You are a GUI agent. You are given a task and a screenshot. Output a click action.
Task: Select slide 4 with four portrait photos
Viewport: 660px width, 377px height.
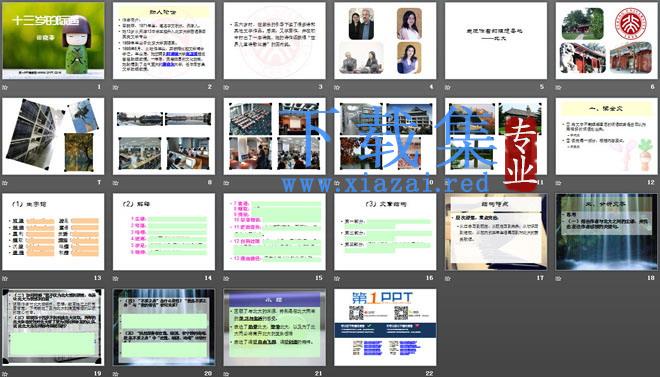(385, 40)
